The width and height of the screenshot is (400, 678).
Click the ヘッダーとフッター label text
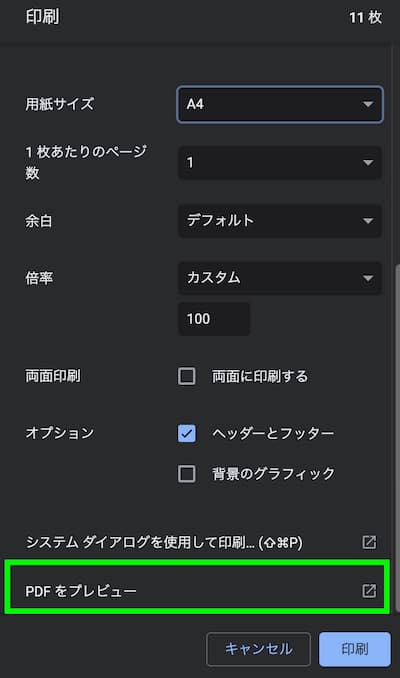(273, 434)
